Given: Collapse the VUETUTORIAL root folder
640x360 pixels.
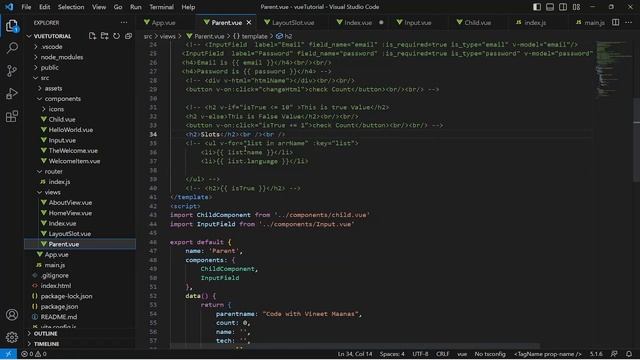Looking at the screenshot, I should click(52, 36).
